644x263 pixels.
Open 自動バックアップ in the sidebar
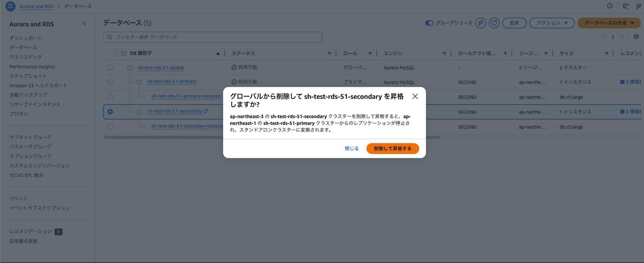click(x=28, y=95)
